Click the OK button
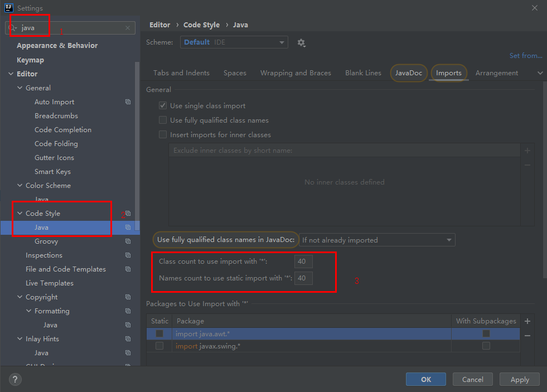 tap(426, 379)
